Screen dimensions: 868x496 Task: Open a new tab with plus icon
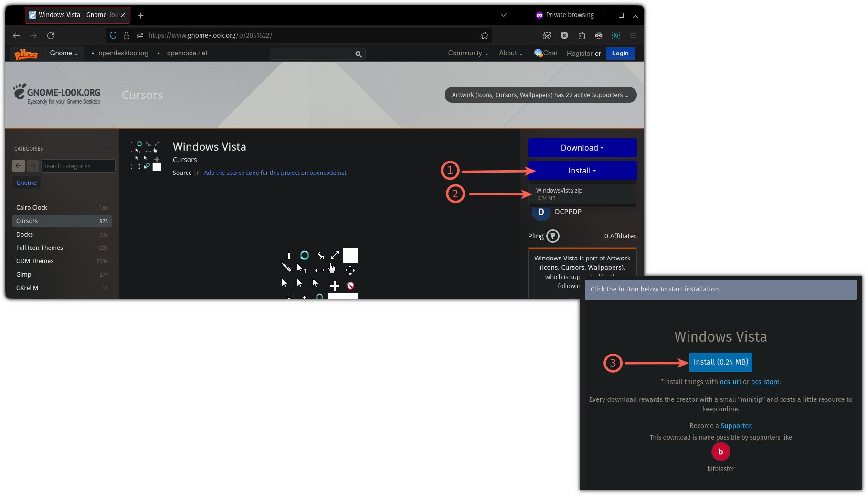point(140,15)
